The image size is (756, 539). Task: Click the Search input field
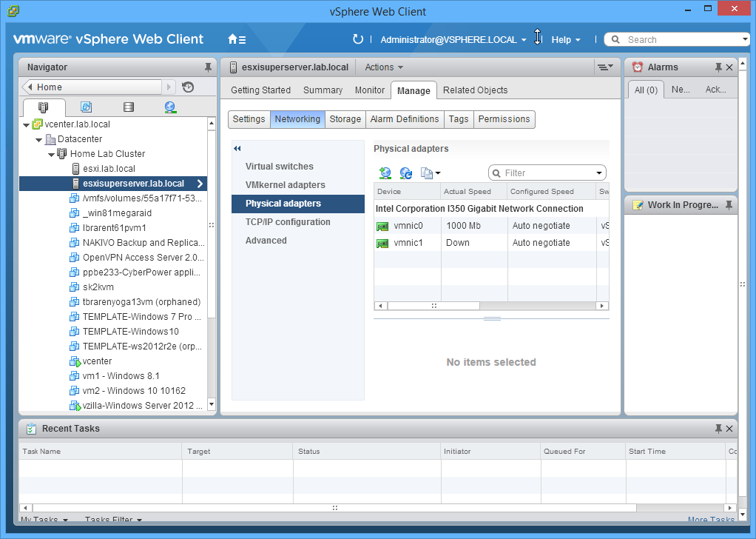[677, 39]
